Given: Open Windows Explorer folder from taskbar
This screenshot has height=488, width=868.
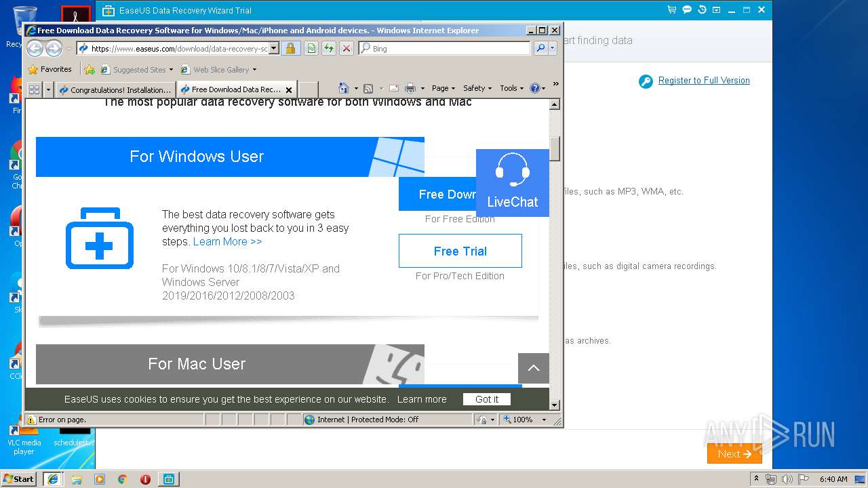Looking at the screenshot, I should coord(77,479).
